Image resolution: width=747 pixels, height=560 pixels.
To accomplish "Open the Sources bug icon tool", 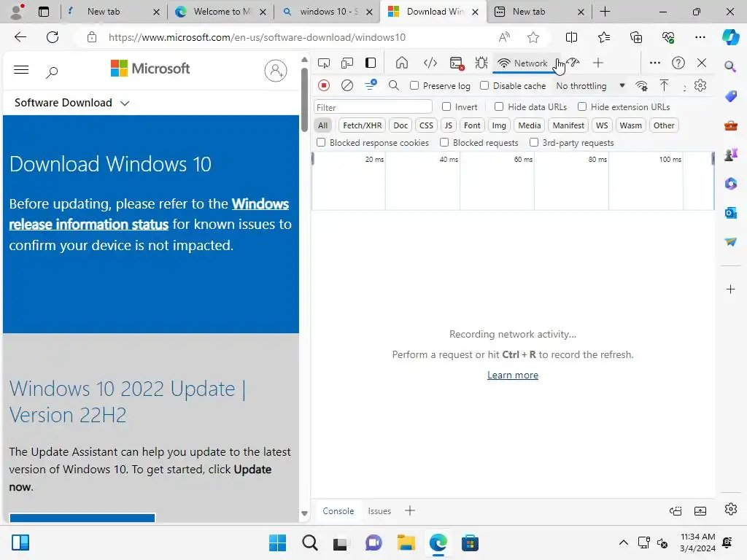I will coord(481,63).
